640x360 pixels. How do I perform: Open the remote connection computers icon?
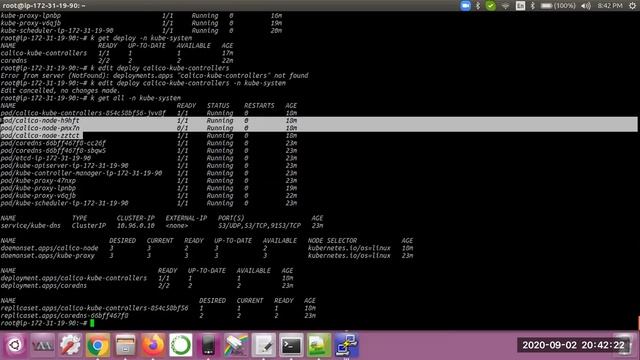pos(347,345)
